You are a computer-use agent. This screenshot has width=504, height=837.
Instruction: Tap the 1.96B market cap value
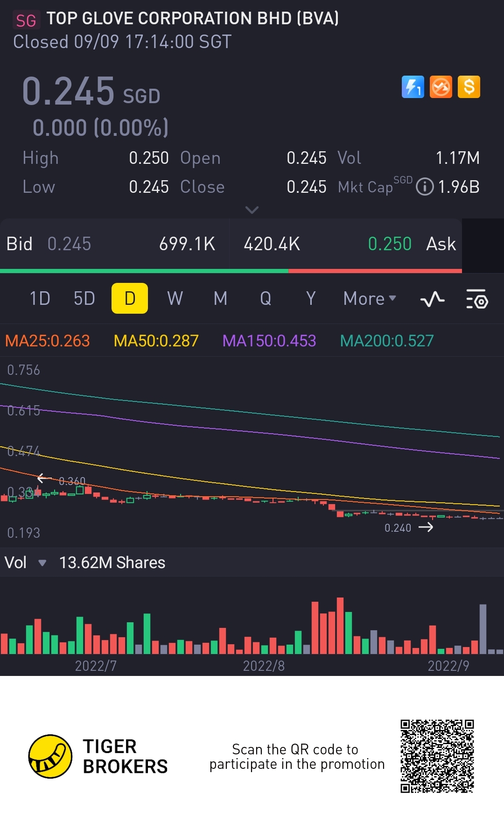pyautogui.click(x=459, y=187)
